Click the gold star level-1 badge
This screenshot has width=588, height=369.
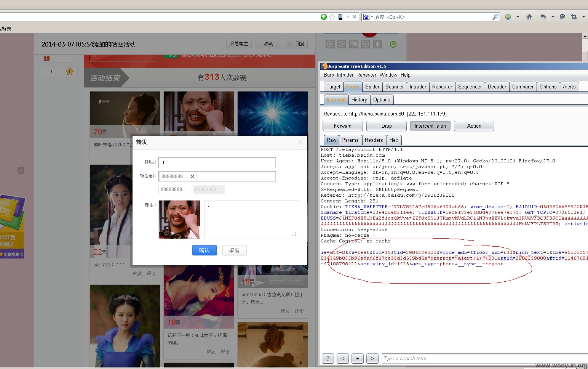(69, 71)
